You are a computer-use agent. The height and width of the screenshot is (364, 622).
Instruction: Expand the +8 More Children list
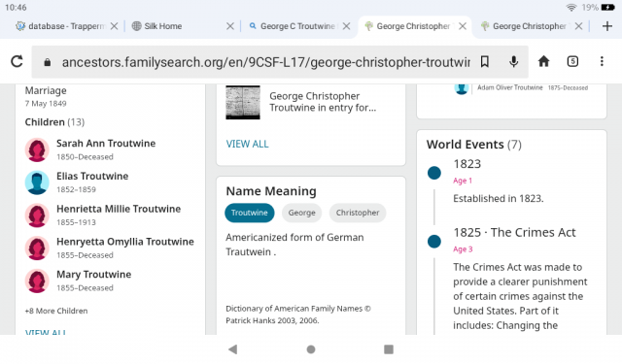(x=56, y=311)
